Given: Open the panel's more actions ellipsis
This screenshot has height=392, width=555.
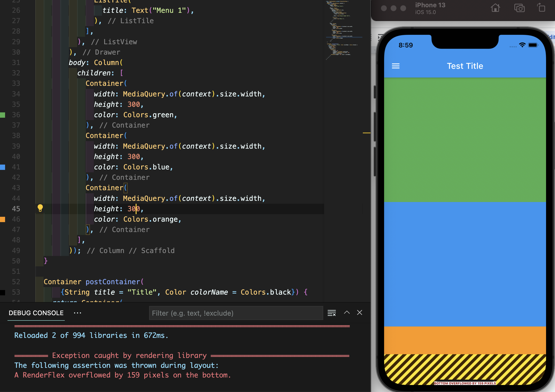Looking at the screenshot, I should click(77, 313).
